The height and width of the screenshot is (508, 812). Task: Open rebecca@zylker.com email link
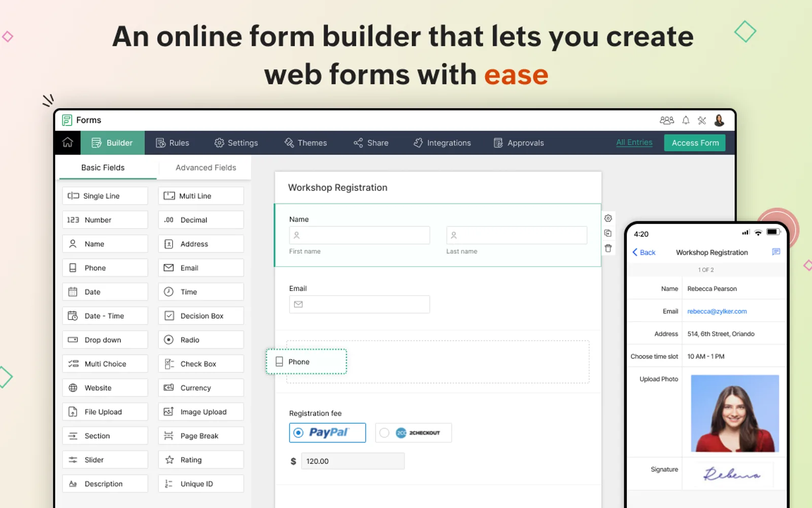(717, 311)
